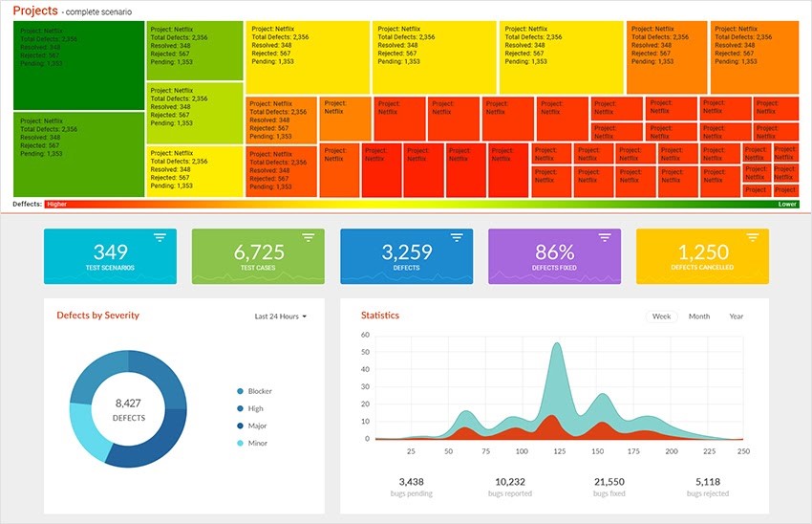Viewport: 812px width, 524px height.
Task: Click the dark green top-left treemap tile
Action: (78, 65)
